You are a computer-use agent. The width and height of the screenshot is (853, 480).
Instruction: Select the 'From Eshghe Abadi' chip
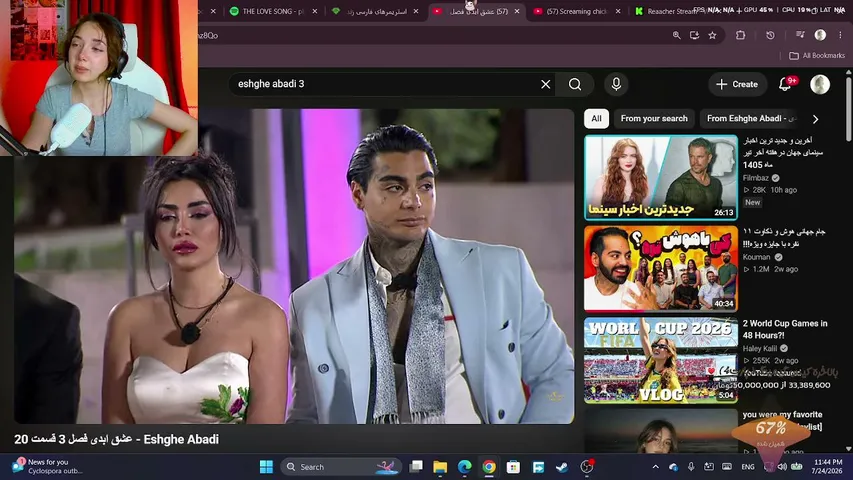tap(751, 119)
